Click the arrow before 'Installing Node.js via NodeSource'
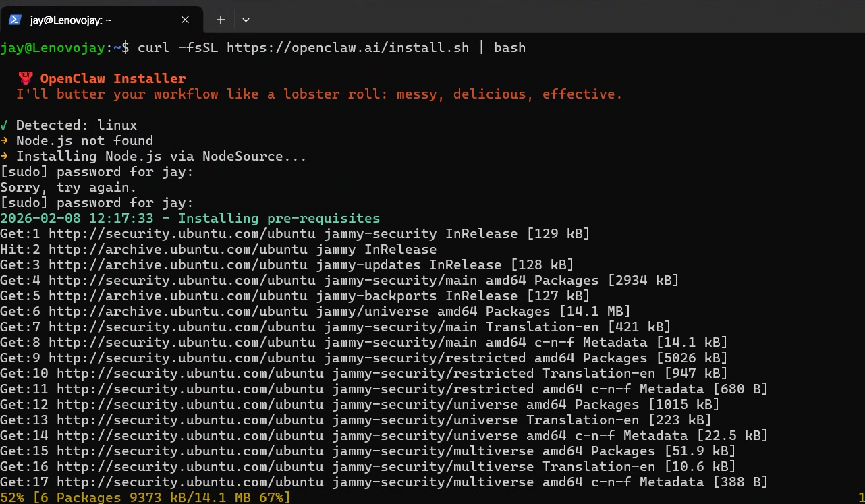The height and width of the screenshot is (504, 865). coord(4,156)
